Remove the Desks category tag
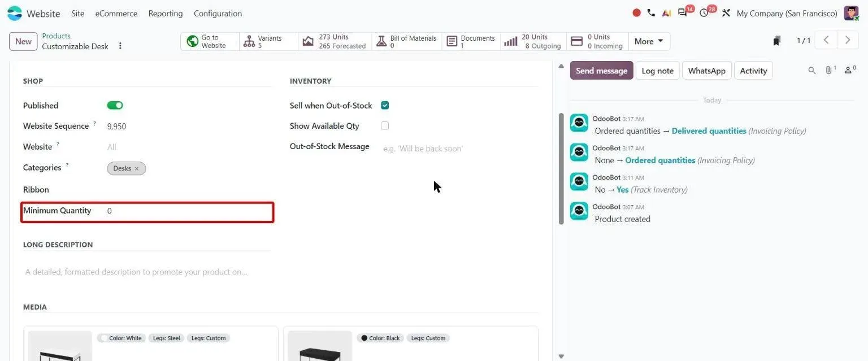The width and height of the screenshot is (868, 361). (x=137, y=168)
